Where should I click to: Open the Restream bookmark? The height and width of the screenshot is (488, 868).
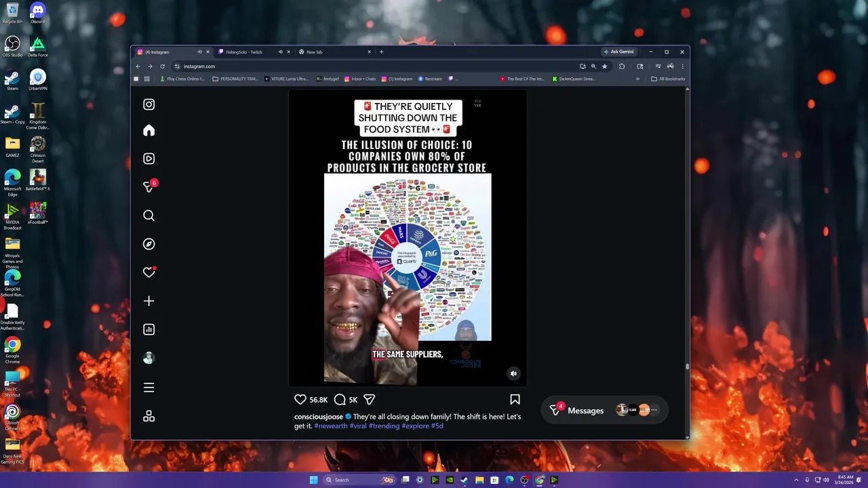430,79
